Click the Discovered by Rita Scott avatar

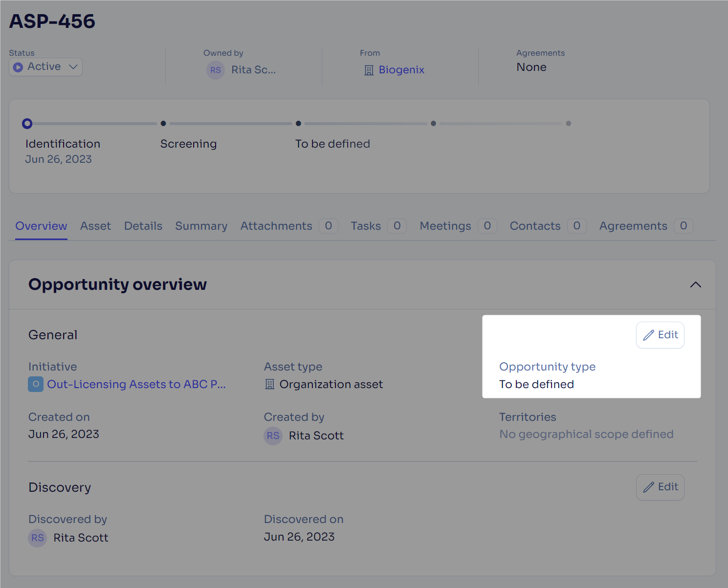pos(38,538)
